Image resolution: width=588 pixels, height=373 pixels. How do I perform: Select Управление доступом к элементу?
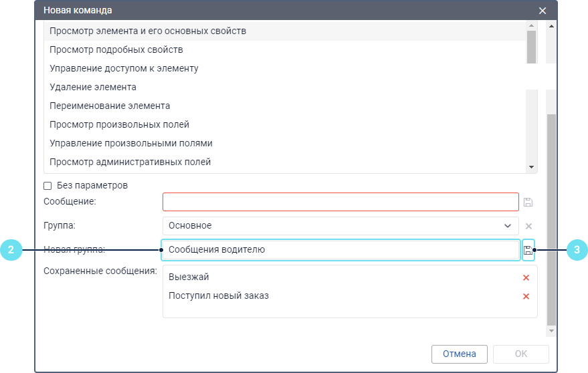124,68
